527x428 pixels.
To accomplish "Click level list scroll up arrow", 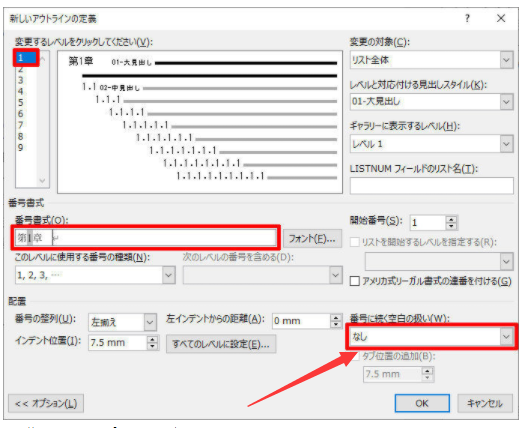I will tap(43, 59).
